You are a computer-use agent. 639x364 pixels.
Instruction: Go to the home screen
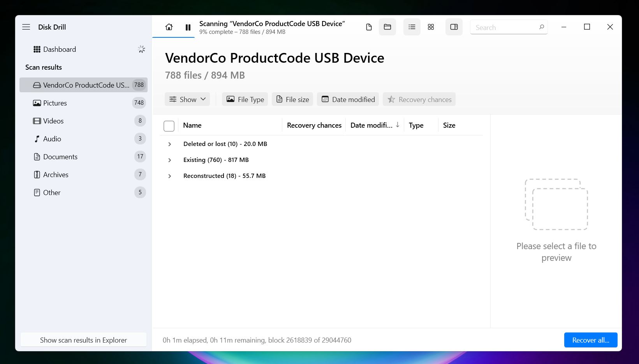tap(169, 27)
